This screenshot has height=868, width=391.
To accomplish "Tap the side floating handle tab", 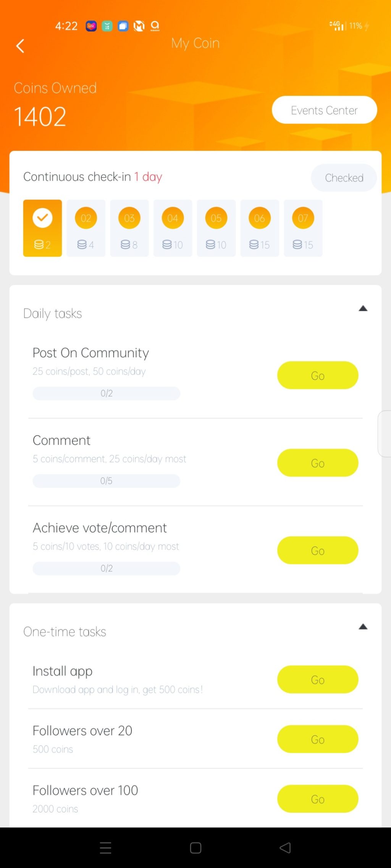I will tap(385, 434).
